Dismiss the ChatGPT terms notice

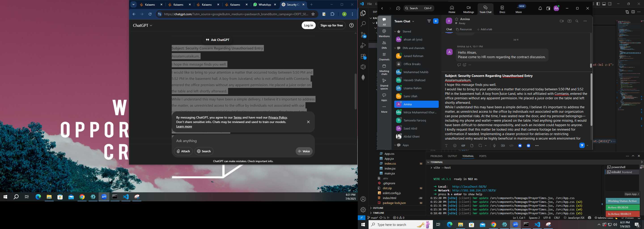(308, 122)
